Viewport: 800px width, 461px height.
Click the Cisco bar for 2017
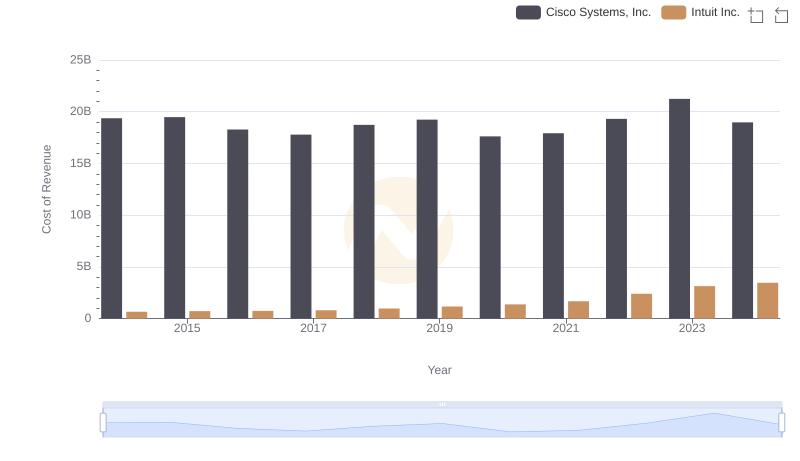coord(301,226)
